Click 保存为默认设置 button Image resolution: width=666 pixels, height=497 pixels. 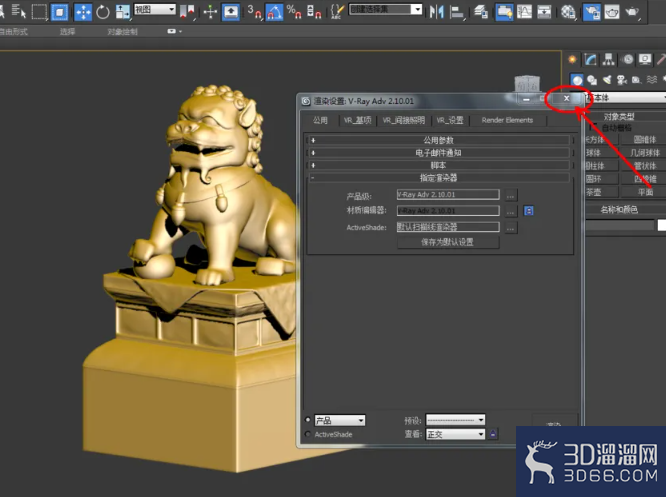tap(448, 242)
